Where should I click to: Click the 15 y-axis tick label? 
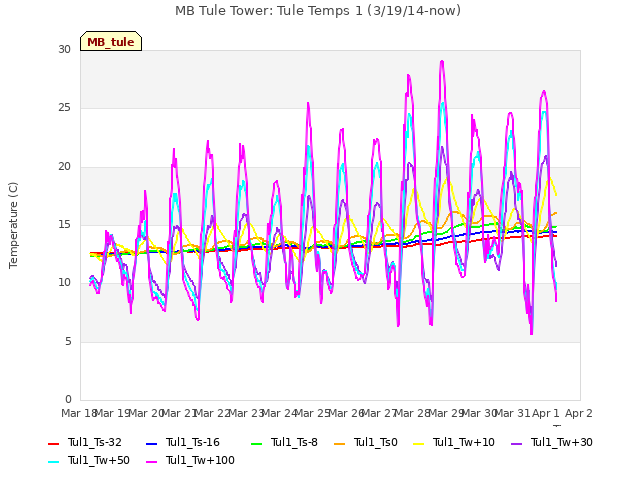64,224
